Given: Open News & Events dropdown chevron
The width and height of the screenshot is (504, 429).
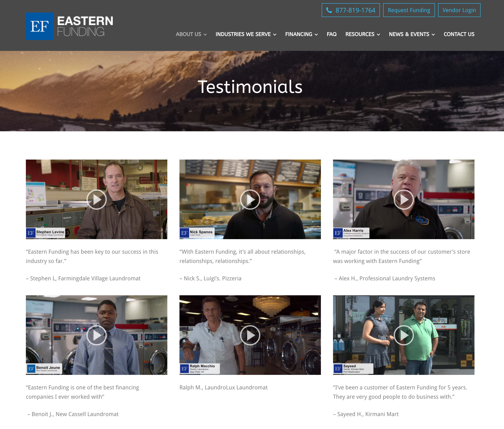Looking at the screenshot, I should point(433,35).
